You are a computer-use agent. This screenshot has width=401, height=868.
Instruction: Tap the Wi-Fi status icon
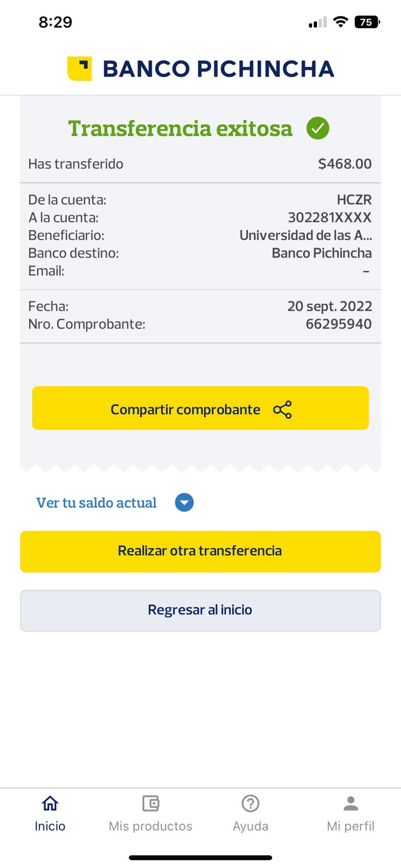340,22
